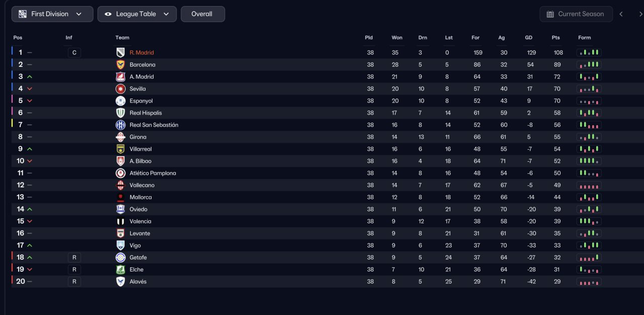
Task: Open the Real San Sebastián team link
Action: (154, 125)
